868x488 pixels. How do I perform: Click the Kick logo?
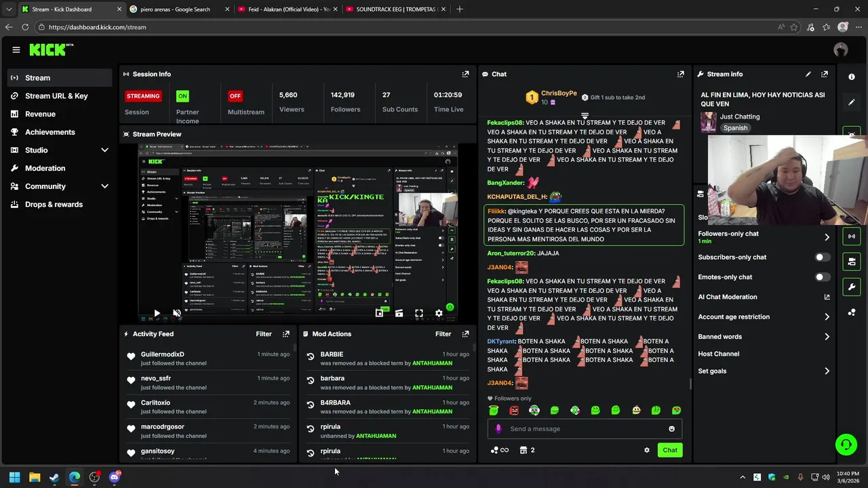pos(51,49)
